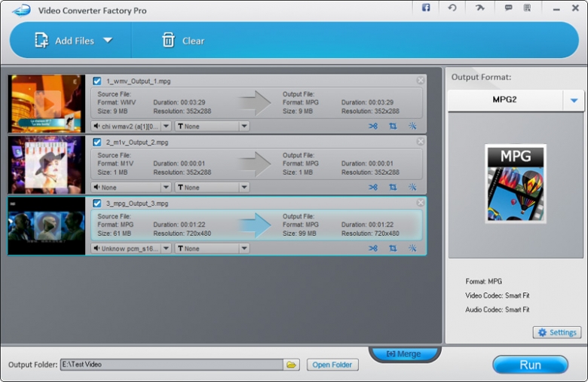Open the effects icon for 3_mpg_Output_3.mpg

(412, 248)
